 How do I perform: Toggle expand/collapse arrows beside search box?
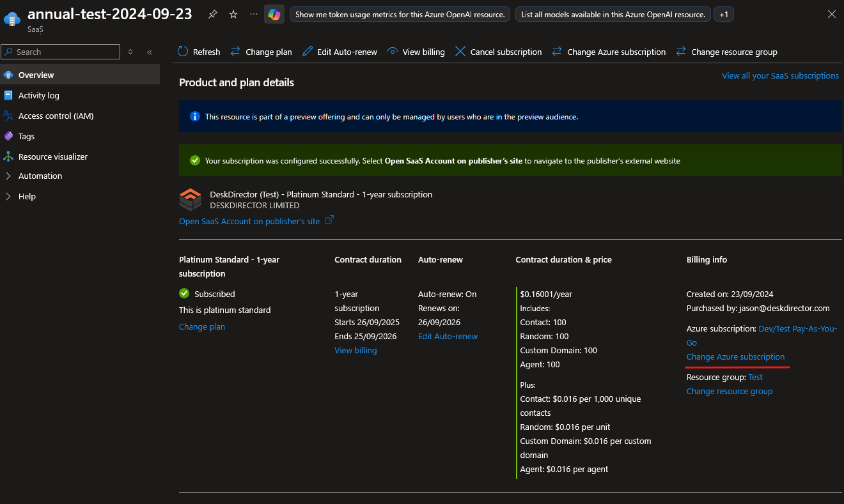130,52
